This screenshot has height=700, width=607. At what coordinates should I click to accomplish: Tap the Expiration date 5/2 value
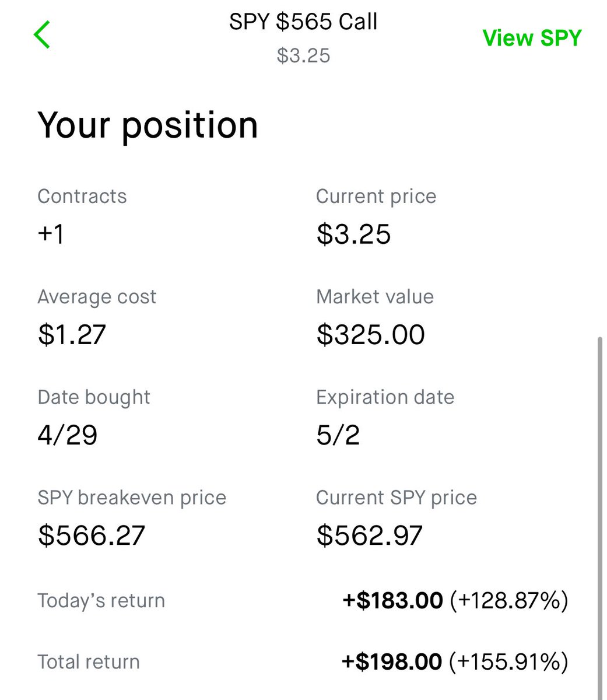[338, 435]
